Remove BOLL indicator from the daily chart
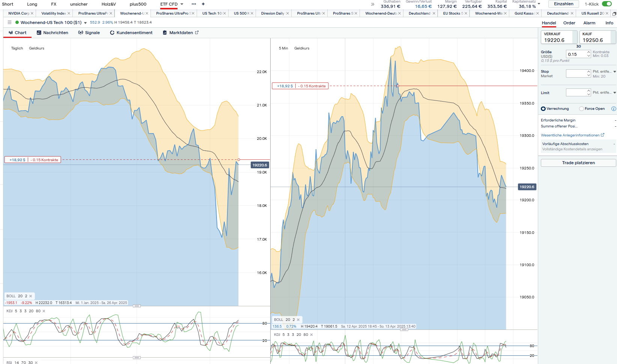617x364 pixels. point(31,296)
